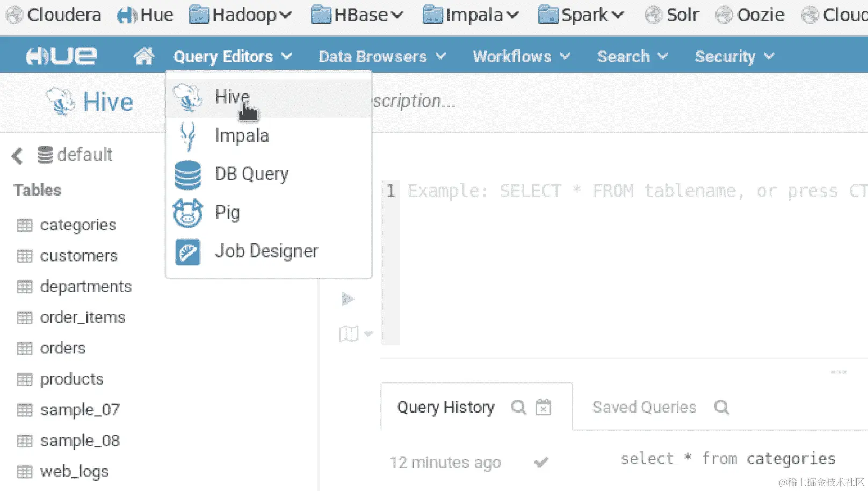This screenshot has height=491, width=868.
Task: Open the products table
Action: [x=72, y=379]
